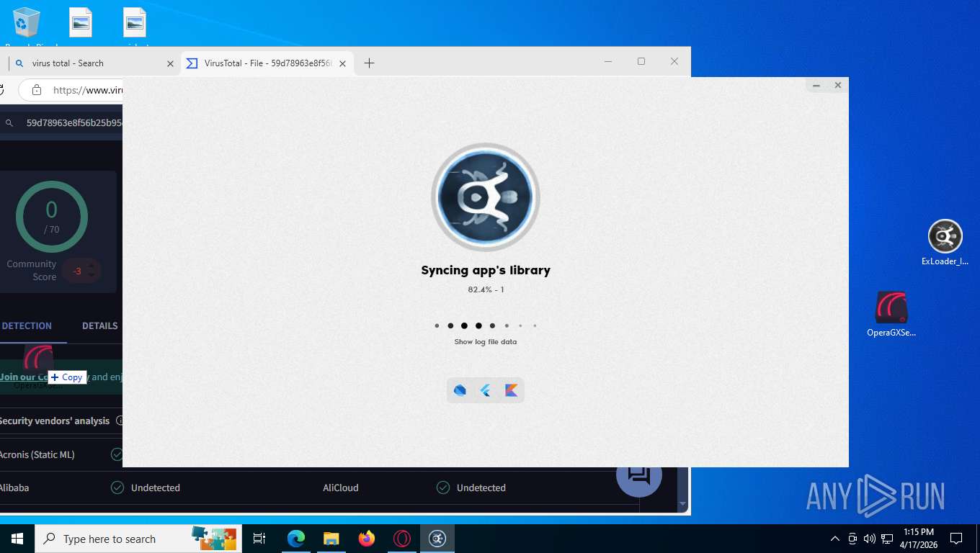
Task: Click the browser scrollbar down arrow
Action: pos(683,505)
